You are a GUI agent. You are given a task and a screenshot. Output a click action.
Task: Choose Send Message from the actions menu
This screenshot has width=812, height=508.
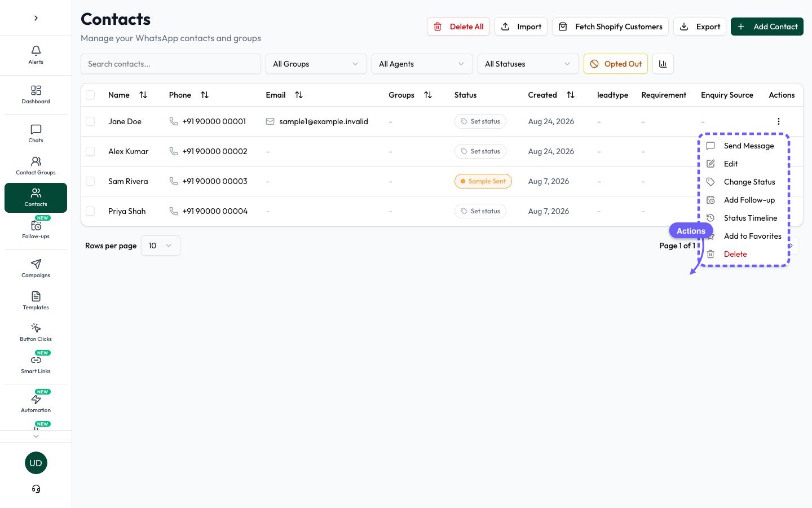click(x=743, y=146)
